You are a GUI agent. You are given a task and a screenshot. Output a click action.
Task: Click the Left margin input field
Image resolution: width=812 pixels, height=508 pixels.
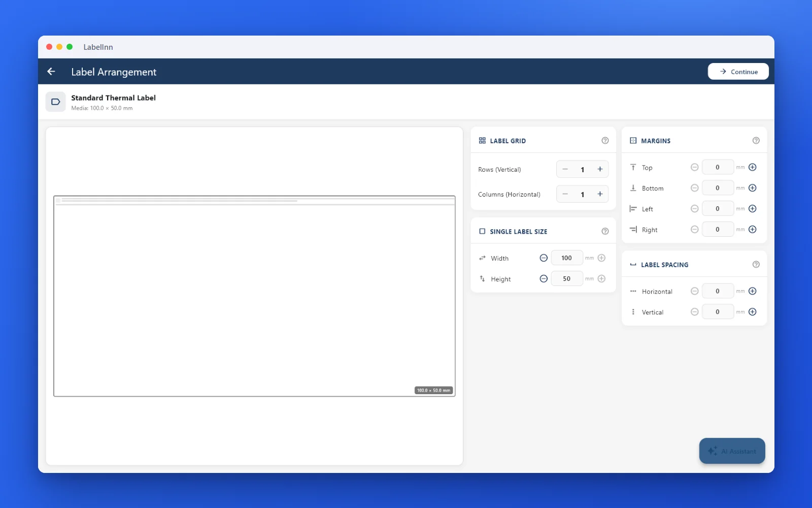(718, 209)
